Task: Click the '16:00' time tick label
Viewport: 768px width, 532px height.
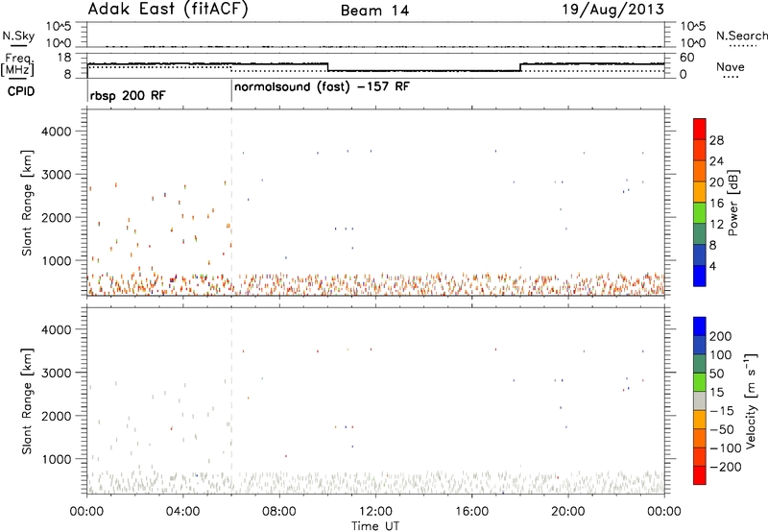Action: (x=471, y=512)
